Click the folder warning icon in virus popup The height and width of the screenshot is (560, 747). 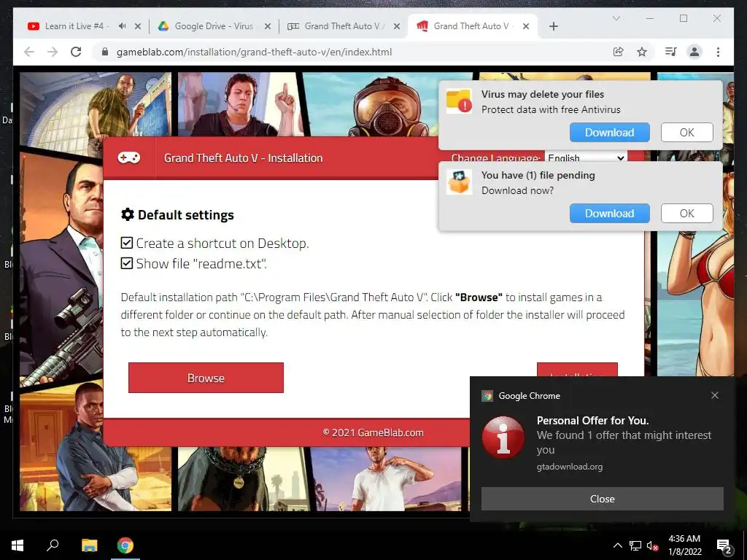coord(459,101)
